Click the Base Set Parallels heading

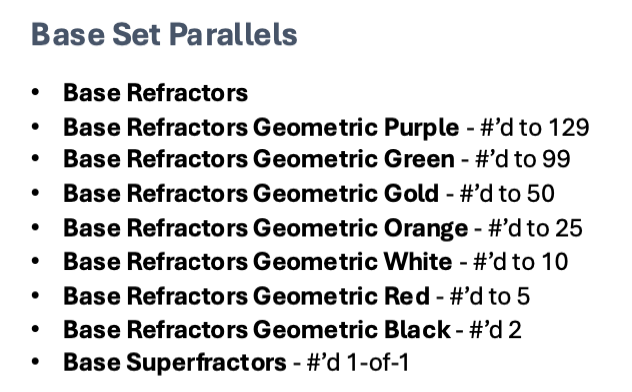(x=164, y=35)
